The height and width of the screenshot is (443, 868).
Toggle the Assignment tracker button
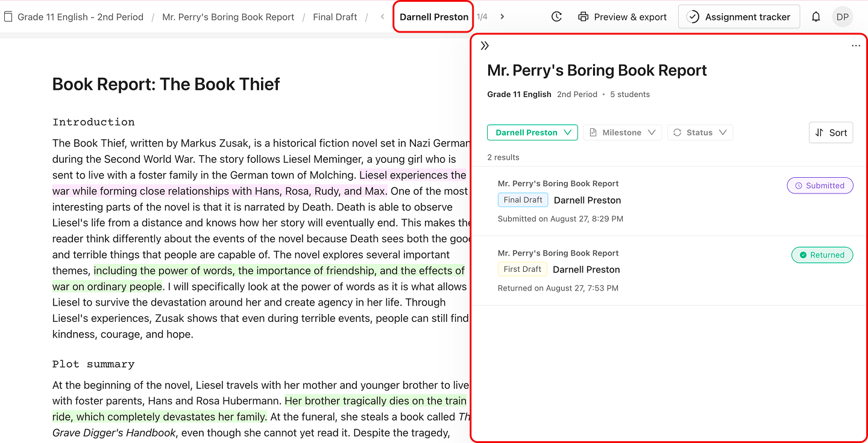739,17
